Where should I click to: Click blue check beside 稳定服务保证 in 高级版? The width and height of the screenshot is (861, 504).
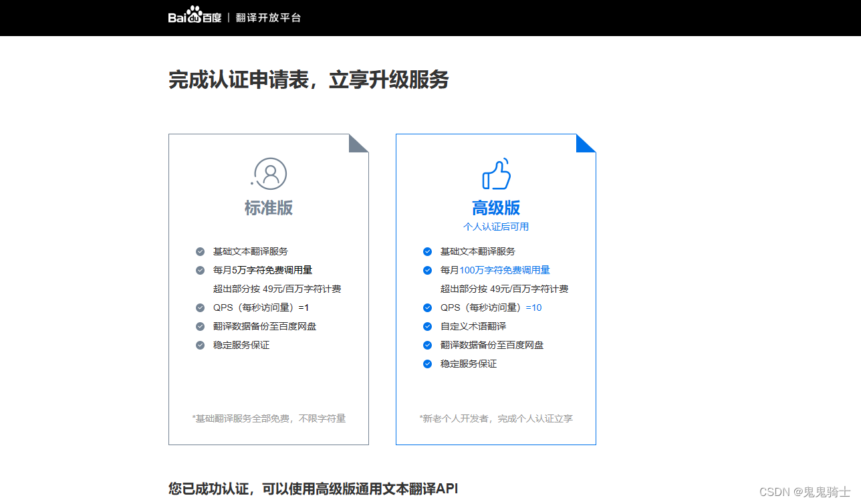point(427,364)
